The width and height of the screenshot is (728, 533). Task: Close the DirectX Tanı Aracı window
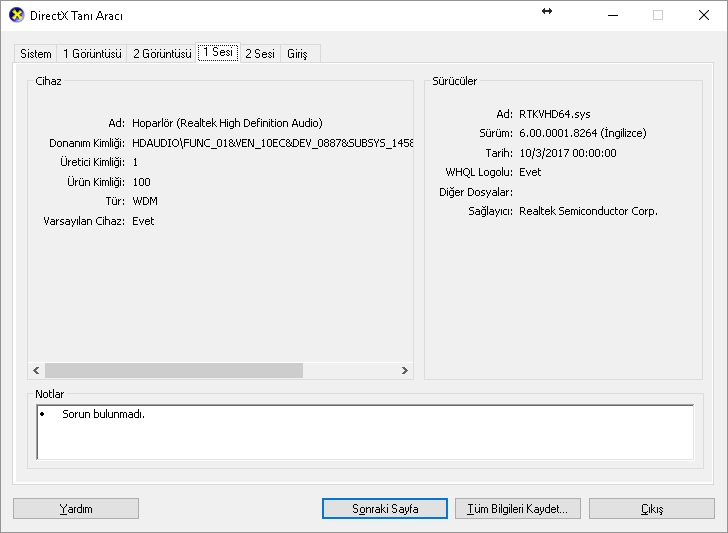point(704,15)
